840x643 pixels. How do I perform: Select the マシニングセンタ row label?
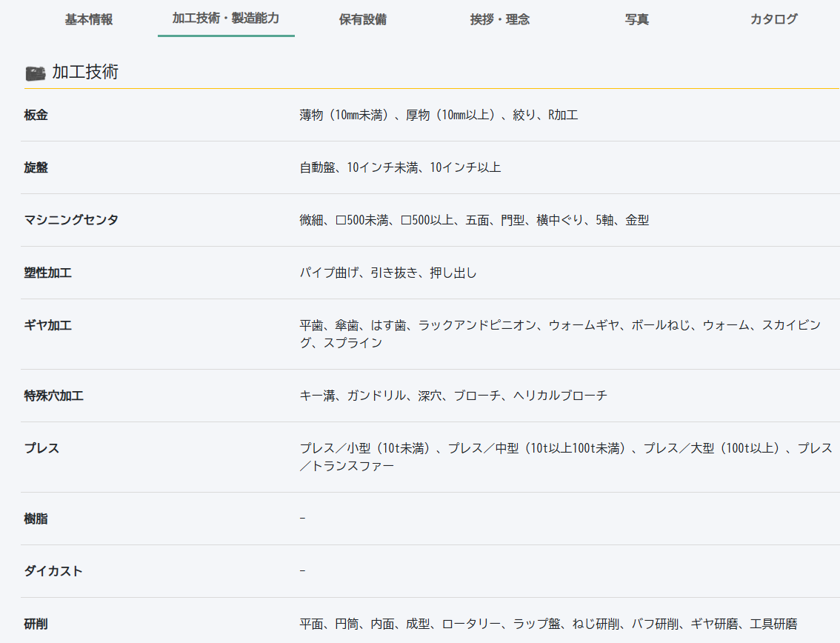click(x=71, y=220)
